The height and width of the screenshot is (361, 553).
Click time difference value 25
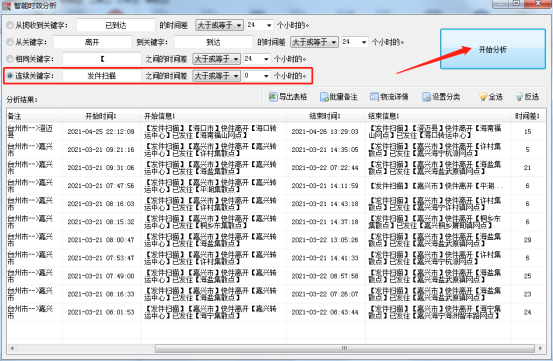(527, 276)
